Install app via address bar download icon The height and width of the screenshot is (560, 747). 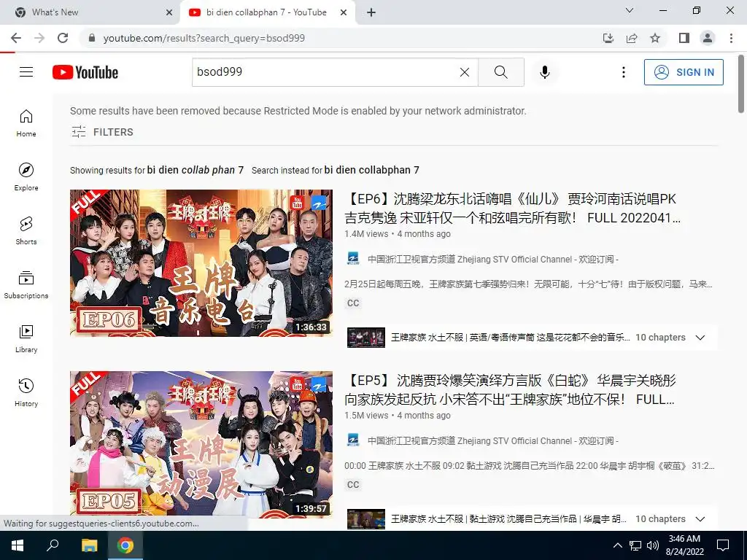(608, 38)
